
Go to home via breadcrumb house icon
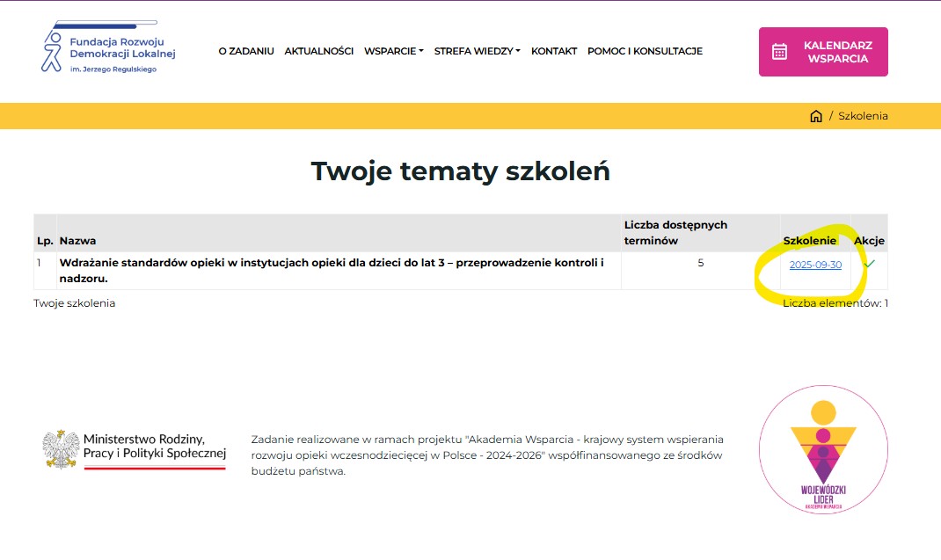(816, 116)
